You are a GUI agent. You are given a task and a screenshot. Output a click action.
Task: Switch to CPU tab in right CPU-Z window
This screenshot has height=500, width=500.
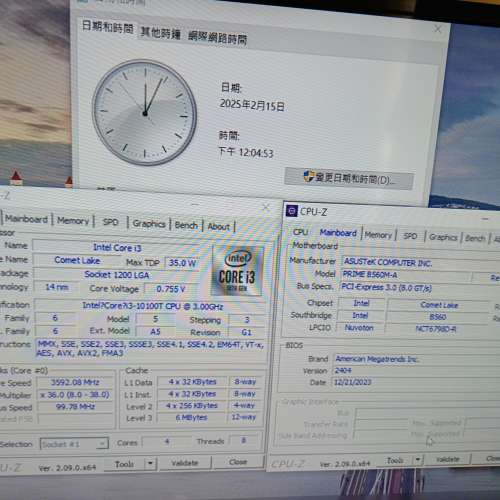(x=300, y=232)
